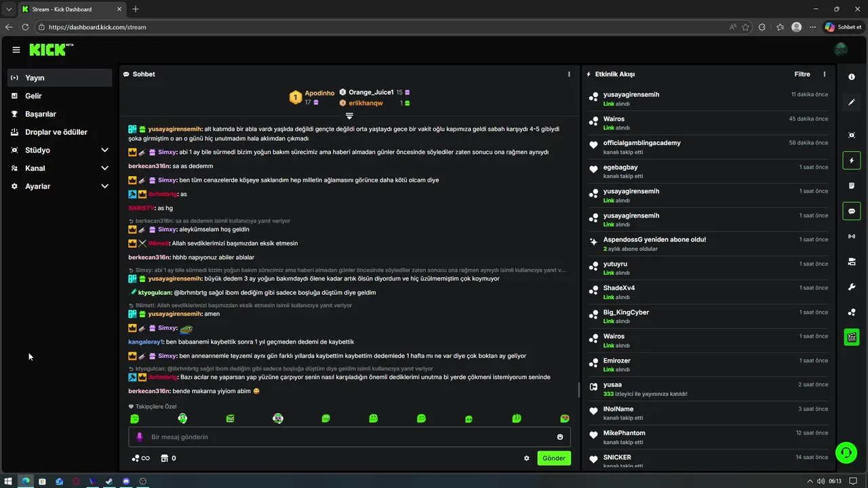Open a new browser tab with plus button
Screen dimensions: 868x488
coord(136,9)
